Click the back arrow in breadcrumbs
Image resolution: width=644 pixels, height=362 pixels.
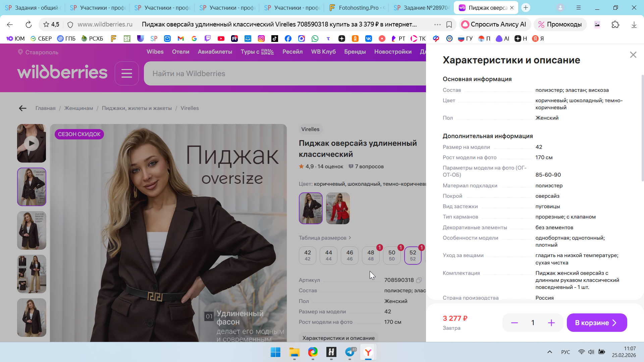tap(22, 108)
